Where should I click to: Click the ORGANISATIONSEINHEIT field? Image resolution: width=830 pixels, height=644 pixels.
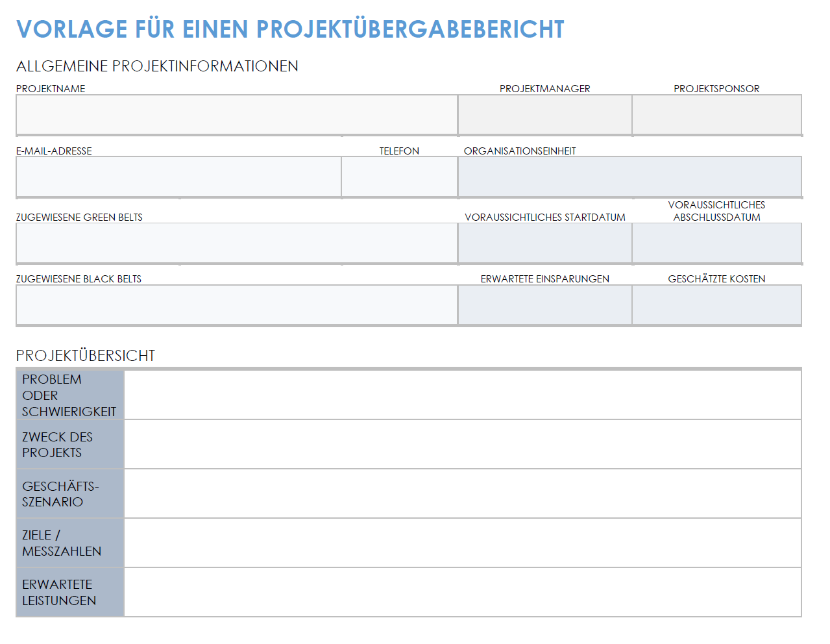point(629,176)
